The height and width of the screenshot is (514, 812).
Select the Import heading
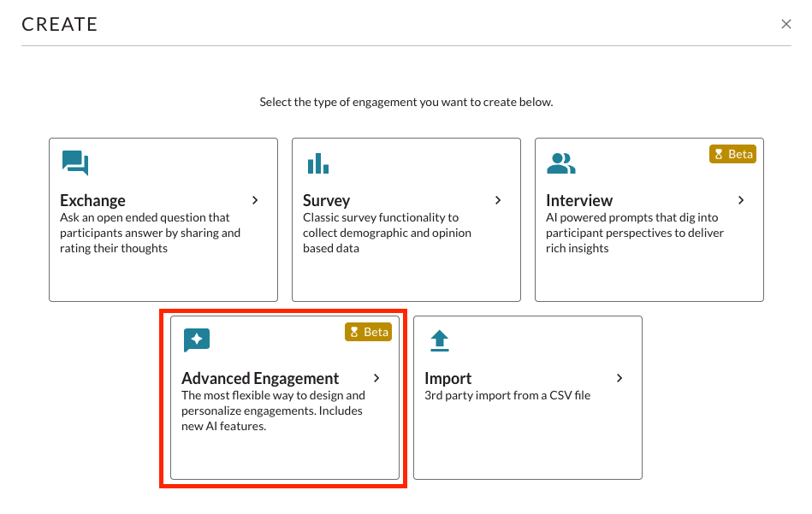(448, 379)
